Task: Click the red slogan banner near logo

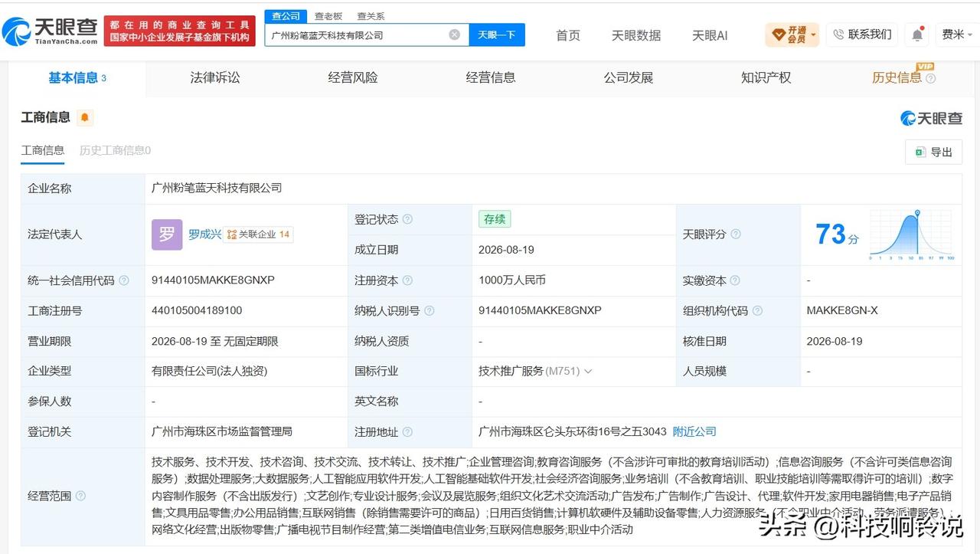Action: pos(180,31)
